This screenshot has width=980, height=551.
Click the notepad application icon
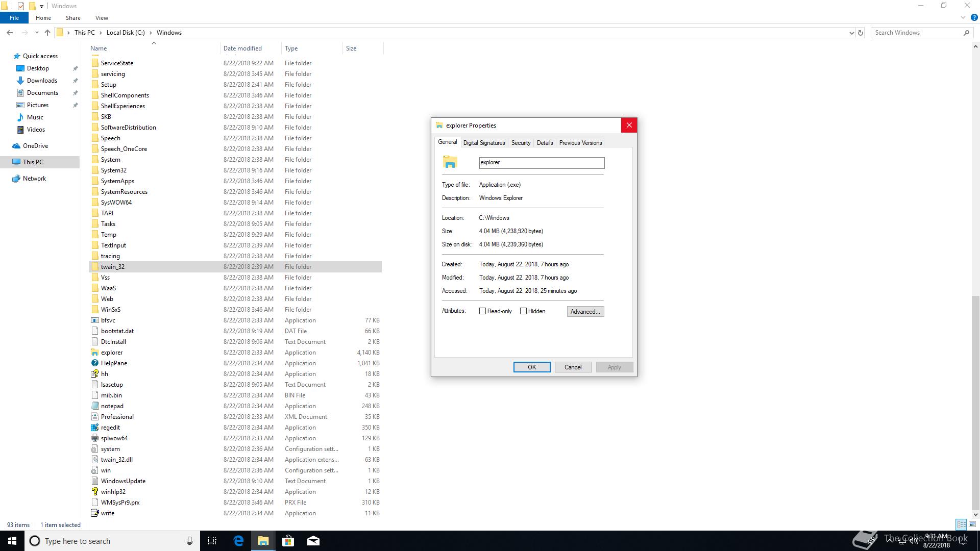click(94, 406)
